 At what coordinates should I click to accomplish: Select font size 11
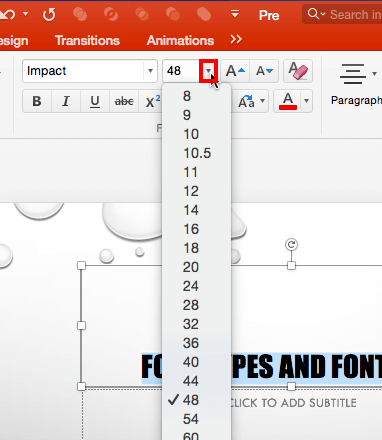[x=197, y=172]
